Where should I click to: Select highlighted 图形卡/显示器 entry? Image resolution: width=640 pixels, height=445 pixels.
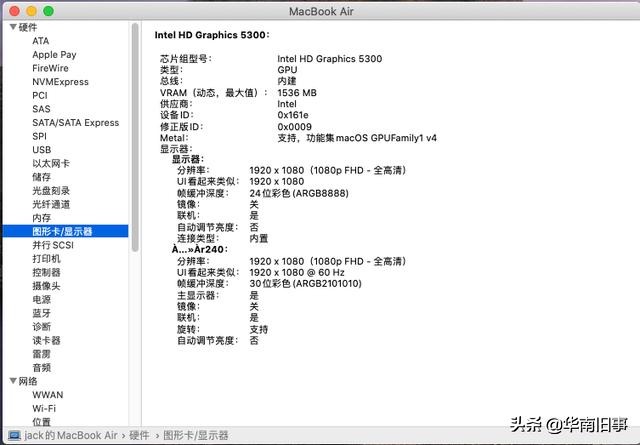pyautogui.click(x=65, y=231)
